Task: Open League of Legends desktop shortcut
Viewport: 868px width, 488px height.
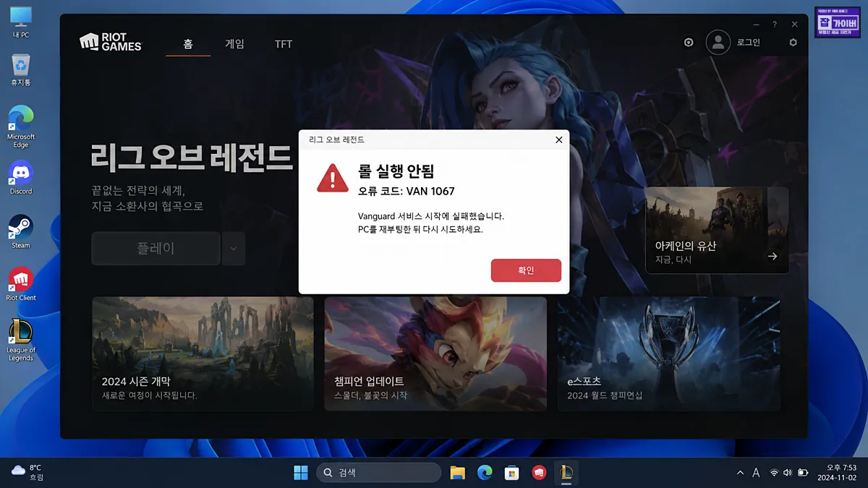Action: 21,341
